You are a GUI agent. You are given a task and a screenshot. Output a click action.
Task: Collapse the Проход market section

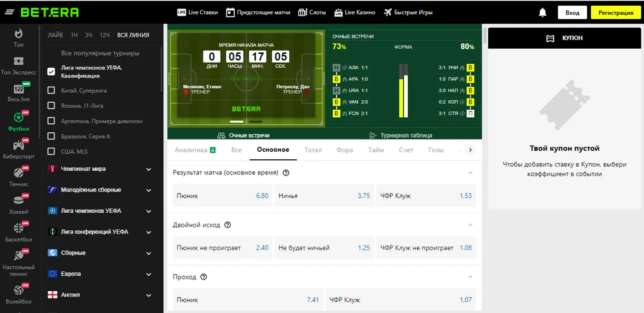[470, 277]
